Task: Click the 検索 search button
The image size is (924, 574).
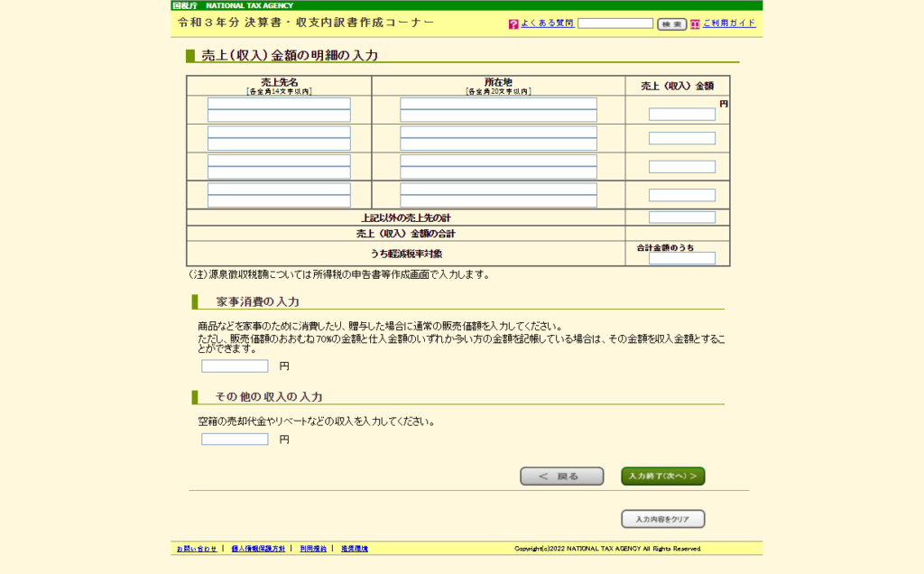Action: (671, 24)
